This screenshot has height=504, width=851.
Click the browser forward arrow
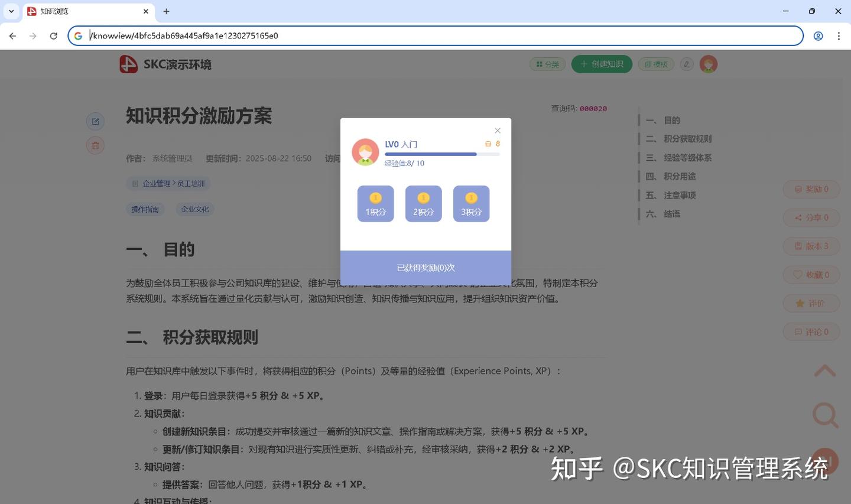(33, 36)
